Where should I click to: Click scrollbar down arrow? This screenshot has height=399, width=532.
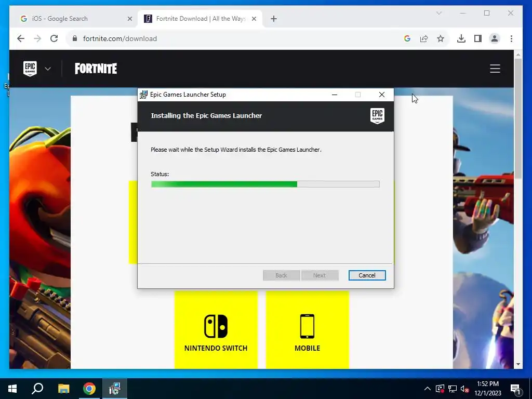tap(518, 364)
